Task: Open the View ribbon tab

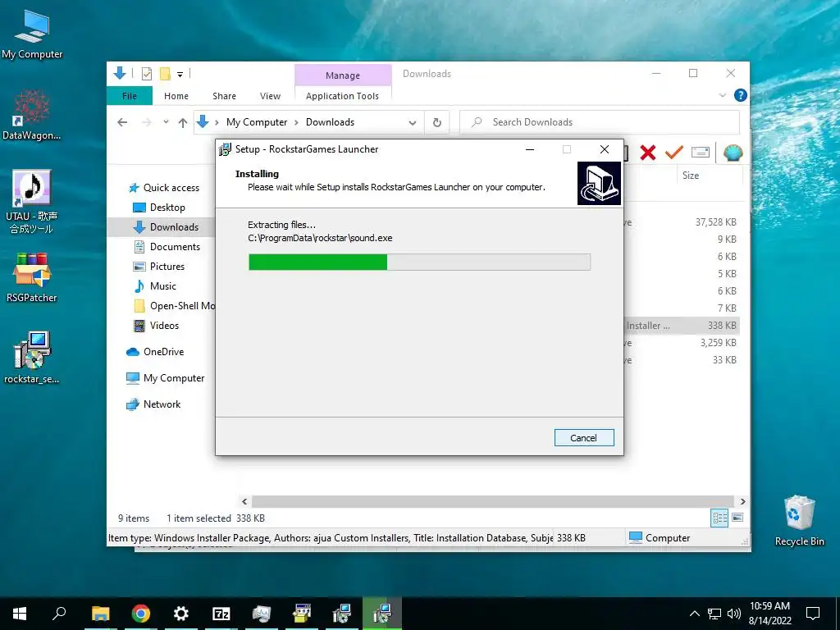Action: (x=270, y=96)
